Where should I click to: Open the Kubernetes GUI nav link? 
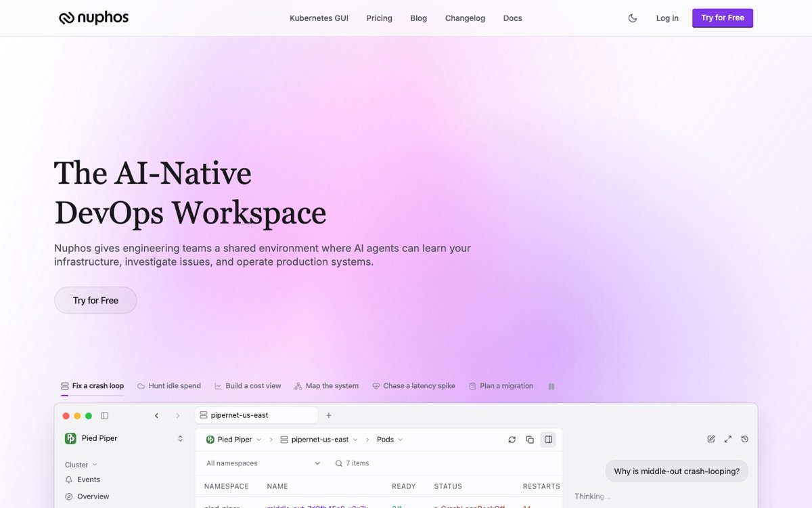319,18
